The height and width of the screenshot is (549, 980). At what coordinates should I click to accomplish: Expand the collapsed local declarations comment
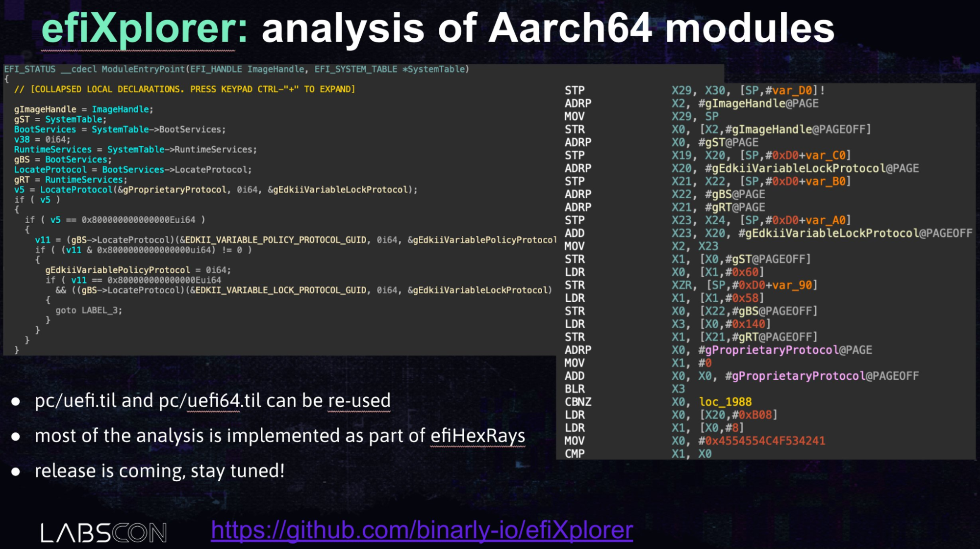[184, 89]
